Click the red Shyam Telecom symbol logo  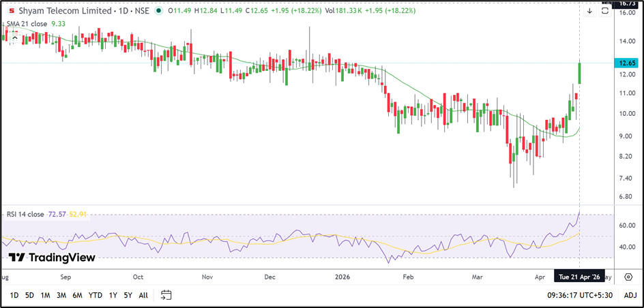(x=12, y=11)
